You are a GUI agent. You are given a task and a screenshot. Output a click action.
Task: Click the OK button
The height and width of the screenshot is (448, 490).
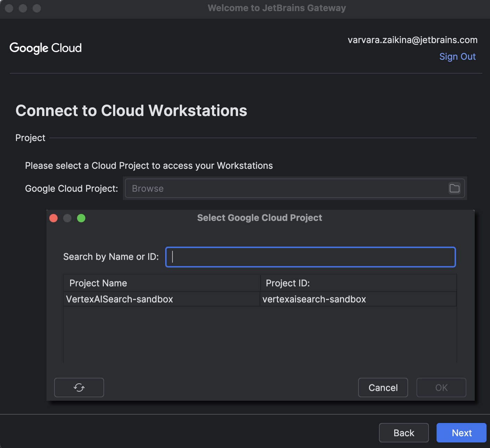[x=441, y=387]
